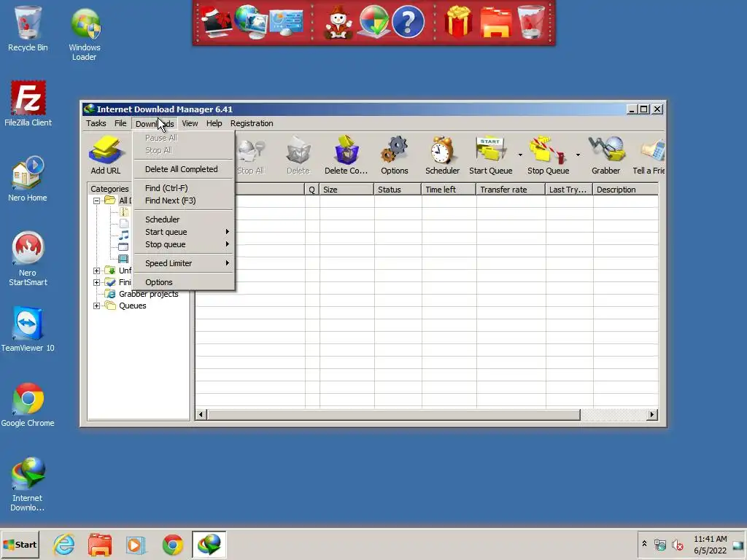
Task: Click the Status column header
Action: (398, 190)
